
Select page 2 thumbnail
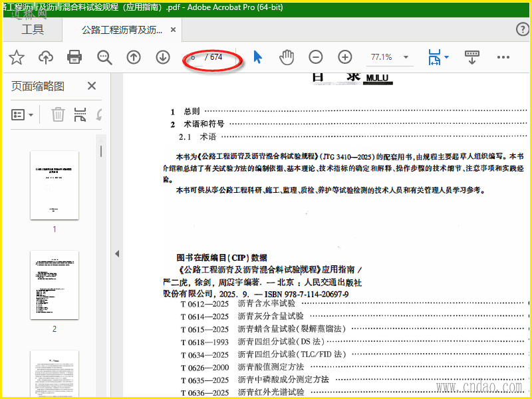pos(55,285)
